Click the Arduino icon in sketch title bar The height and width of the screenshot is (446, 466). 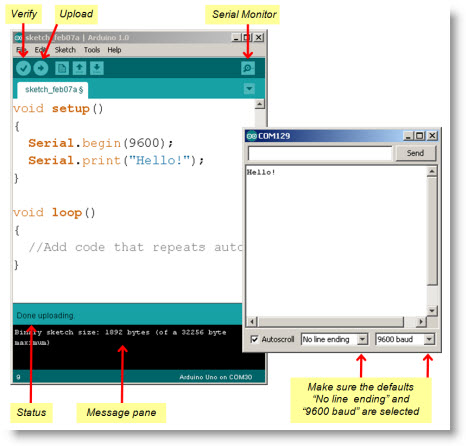pos(19,38)
